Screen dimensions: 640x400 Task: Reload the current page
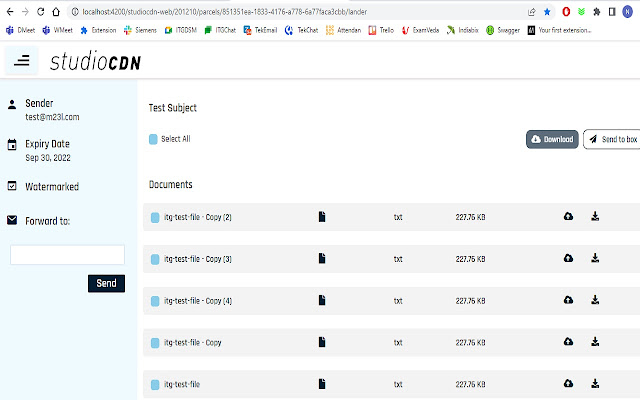point(40,12)
